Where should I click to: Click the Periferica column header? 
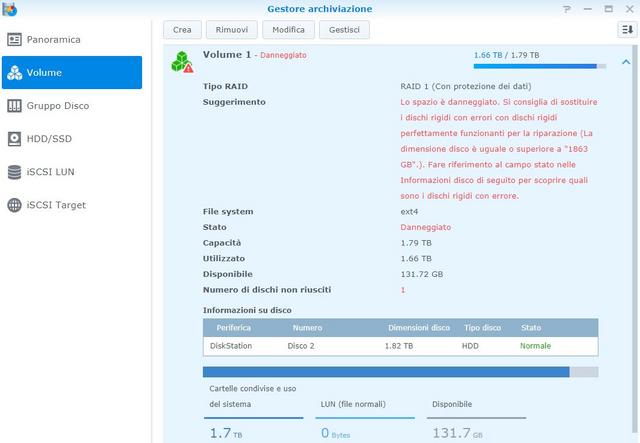coord(233,328)
